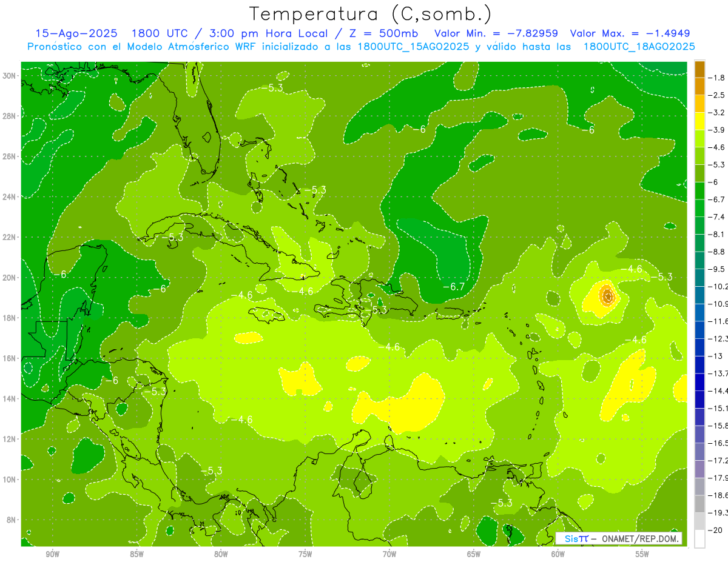728x562 pixels.
Task: Click the bright yellow colorbar swatch above -3.9
Action: (699, 121)
